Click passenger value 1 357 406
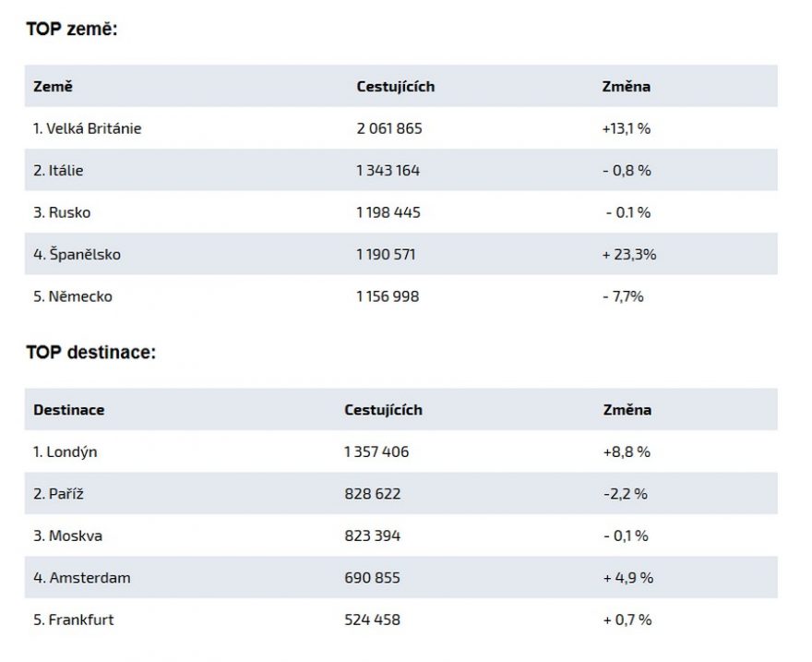The image size is (812, 662). coord(376,452)
